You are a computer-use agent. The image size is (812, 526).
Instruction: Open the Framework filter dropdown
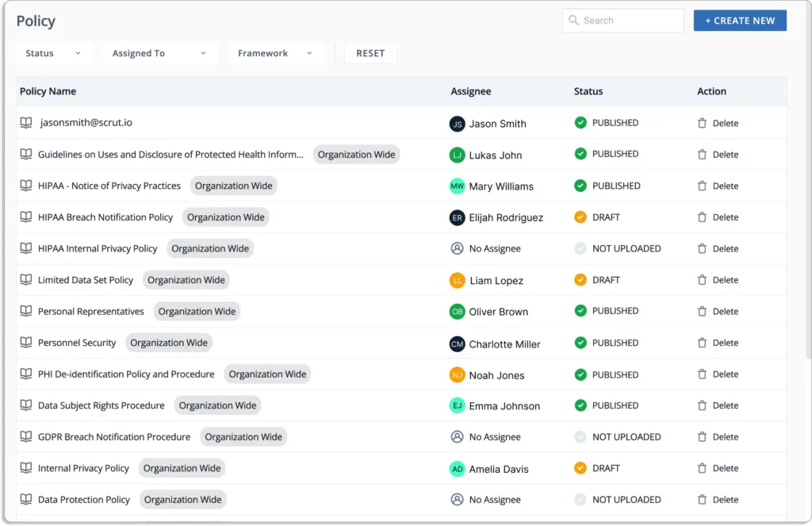coord(275,53)
